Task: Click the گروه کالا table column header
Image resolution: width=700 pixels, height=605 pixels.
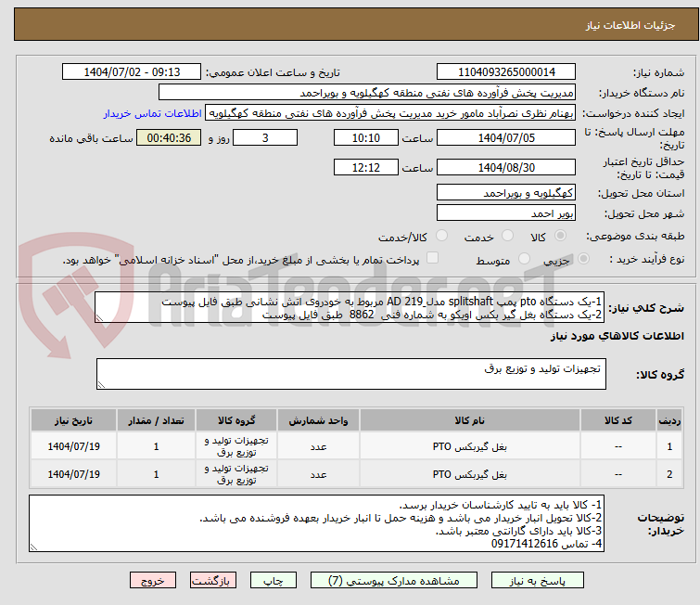Action: (x=236, y=420)
